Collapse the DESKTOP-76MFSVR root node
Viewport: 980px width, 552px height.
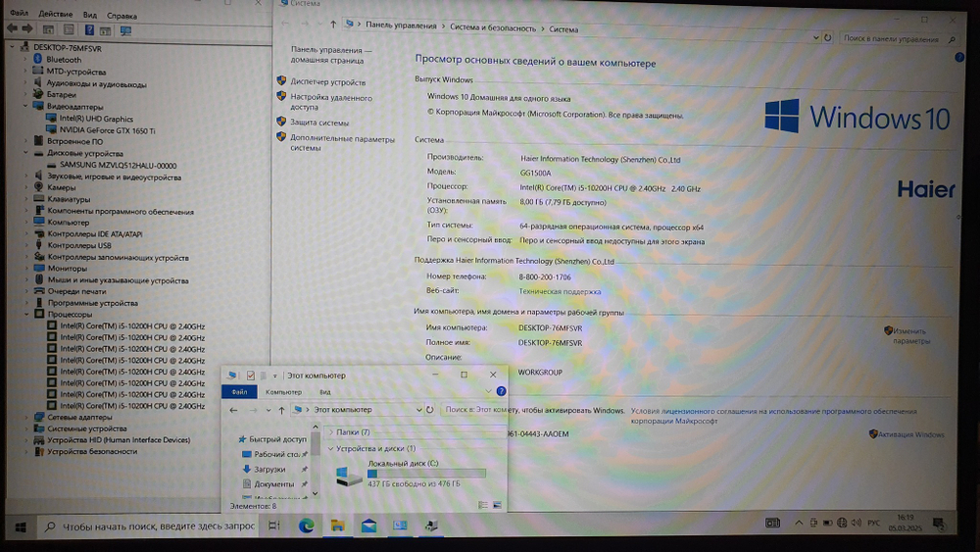click(12, 47)
